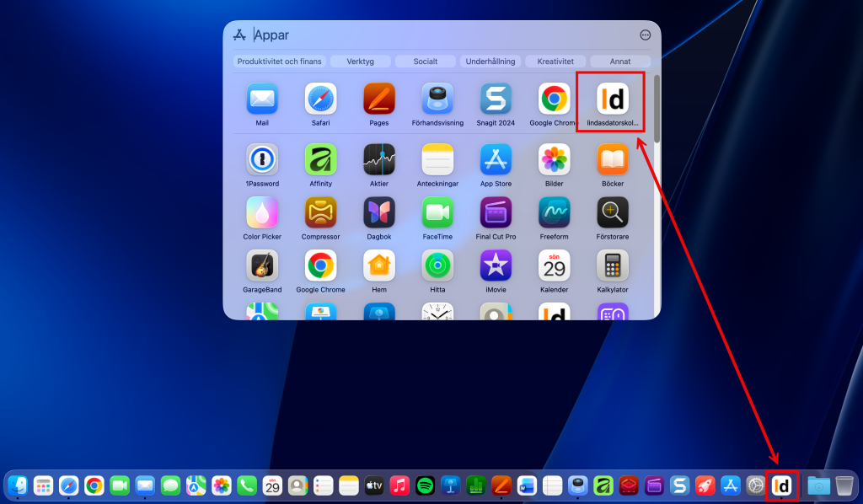Launch Apple TV from the Dock
Viewport: 863px width, 504px height.
coord(374,485)
